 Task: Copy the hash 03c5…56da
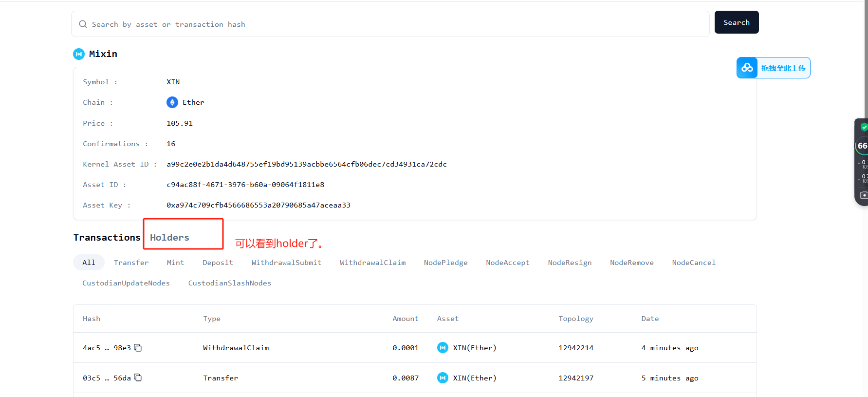138,378
